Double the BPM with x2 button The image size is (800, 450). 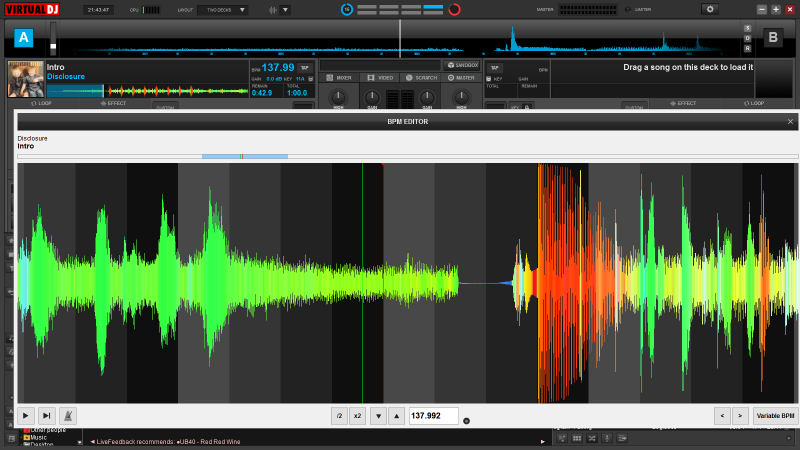[x=358, y=416]
